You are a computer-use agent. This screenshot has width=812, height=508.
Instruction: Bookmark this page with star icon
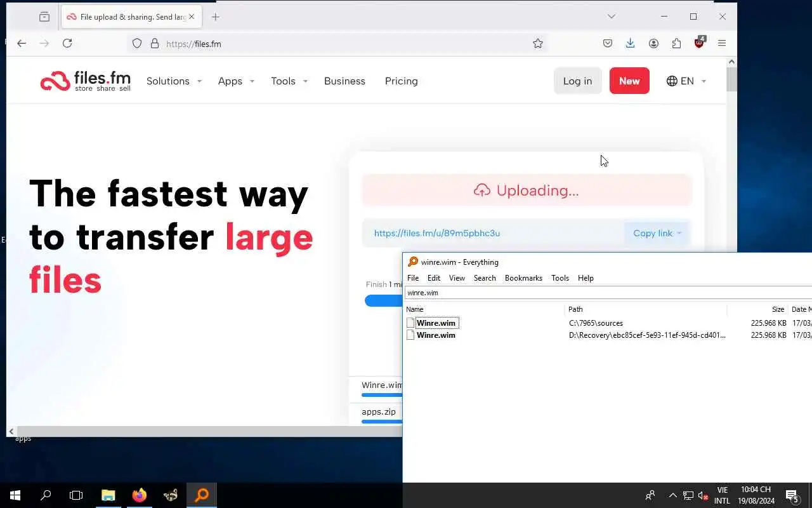click(538, 43)
